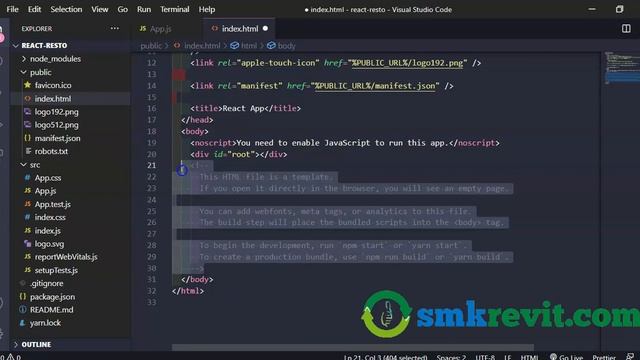This screenshot has width=640, height=360.
Task: Open index.js file
Action: pos(48,231)
